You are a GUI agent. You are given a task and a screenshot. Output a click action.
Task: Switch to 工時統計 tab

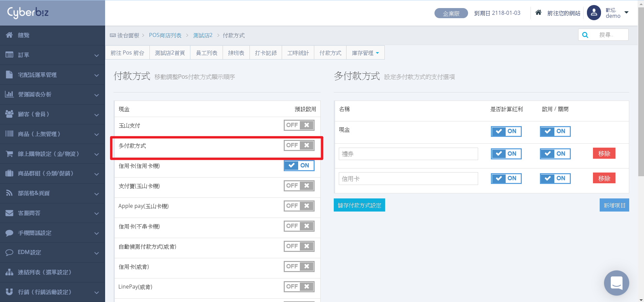pos(298,53)
